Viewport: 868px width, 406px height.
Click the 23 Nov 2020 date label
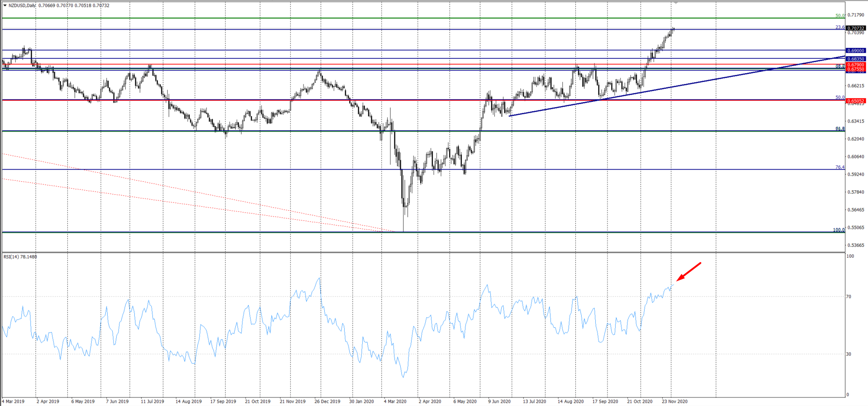674,401
